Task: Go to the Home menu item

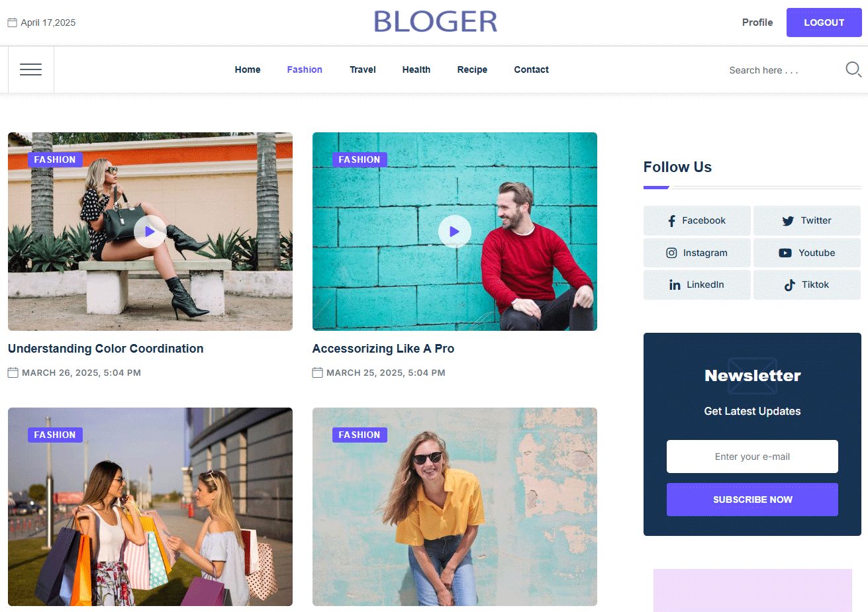Action: tap(248, 69)
